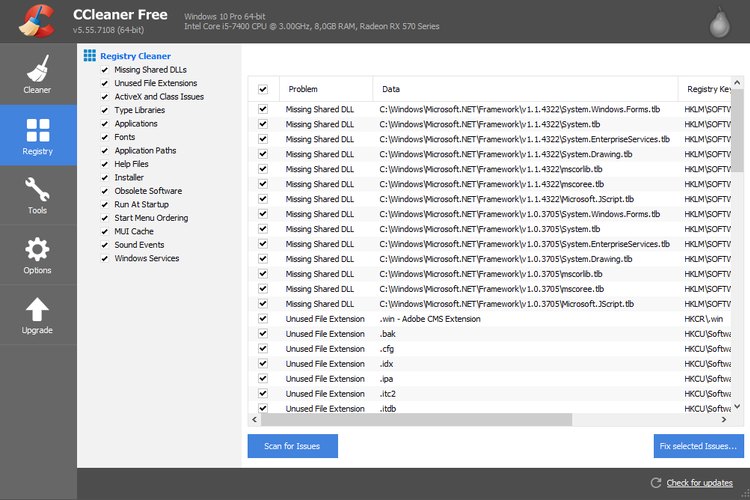Uncheck Unused File Extensions option
Image resolution: width=750 pixels, height=500 pixels.
coord(105,83)
